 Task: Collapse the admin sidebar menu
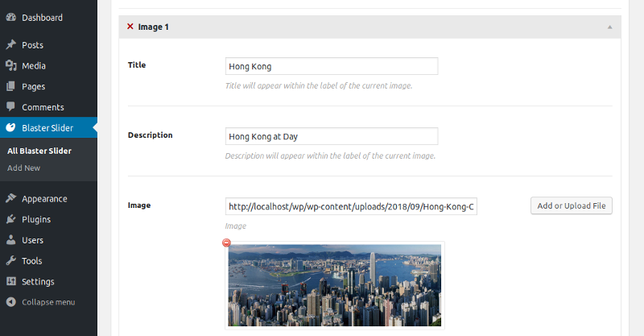pos(41,302)
